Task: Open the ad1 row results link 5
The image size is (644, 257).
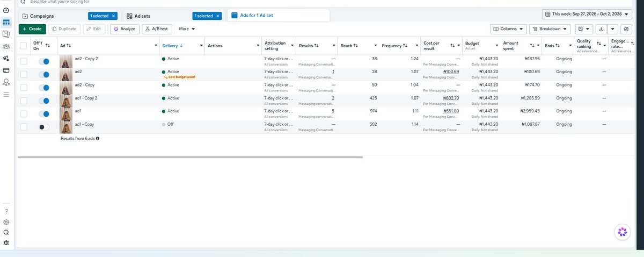Action: 333,111
